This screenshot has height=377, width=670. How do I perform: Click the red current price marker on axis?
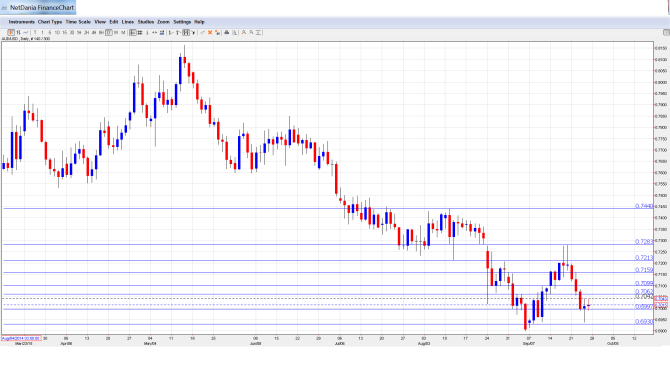(x=661, y=305)
